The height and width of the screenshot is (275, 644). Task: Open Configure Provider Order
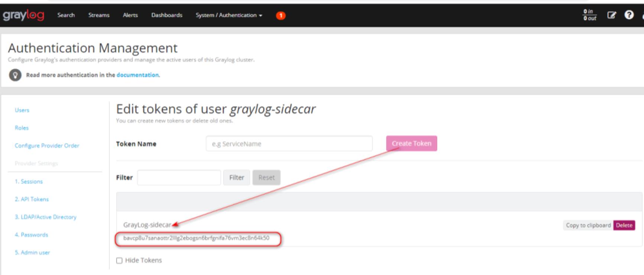click(47, 145)
